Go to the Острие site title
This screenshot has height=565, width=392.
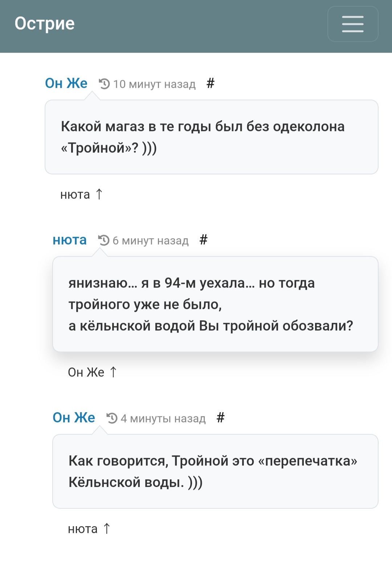[45, 24]
